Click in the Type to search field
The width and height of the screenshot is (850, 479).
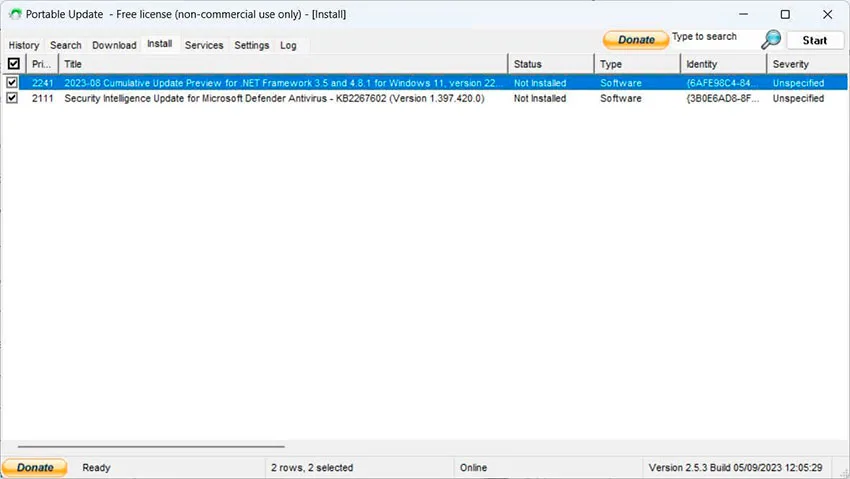[714, 37]
